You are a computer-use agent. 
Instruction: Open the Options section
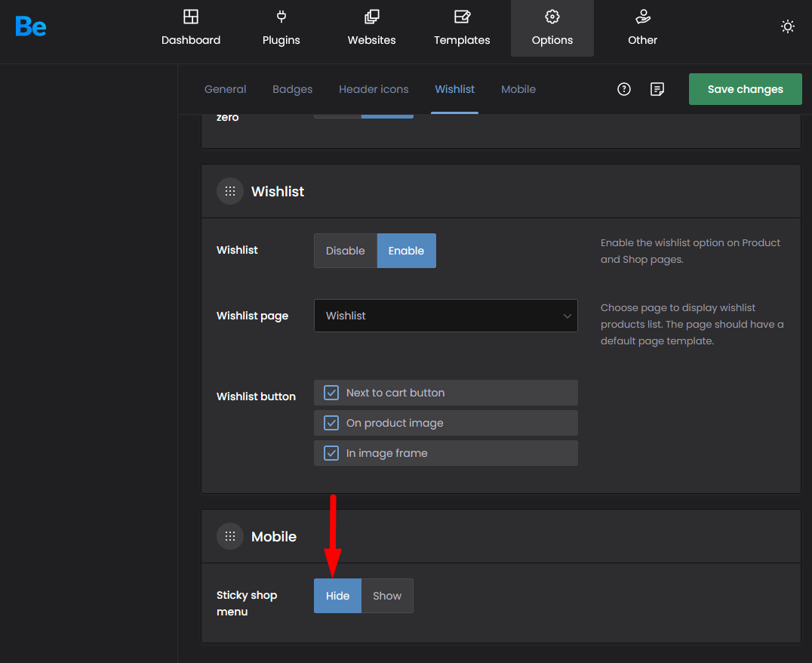(x=552, y=28)
